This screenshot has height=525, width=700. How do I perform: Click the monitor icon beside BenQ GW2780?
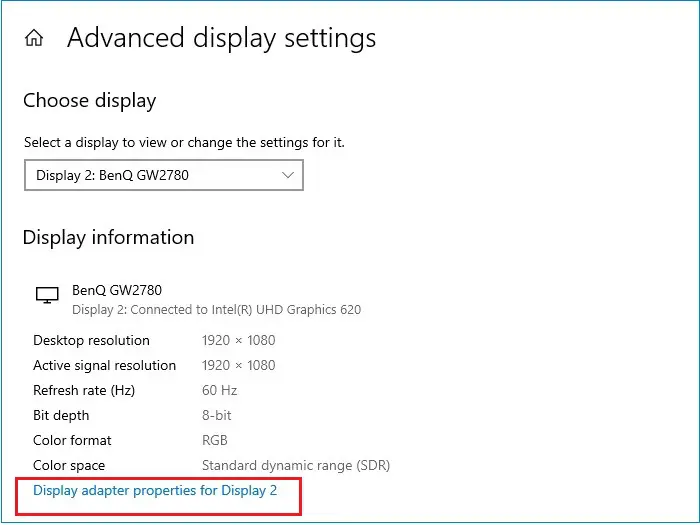point(47,295)
